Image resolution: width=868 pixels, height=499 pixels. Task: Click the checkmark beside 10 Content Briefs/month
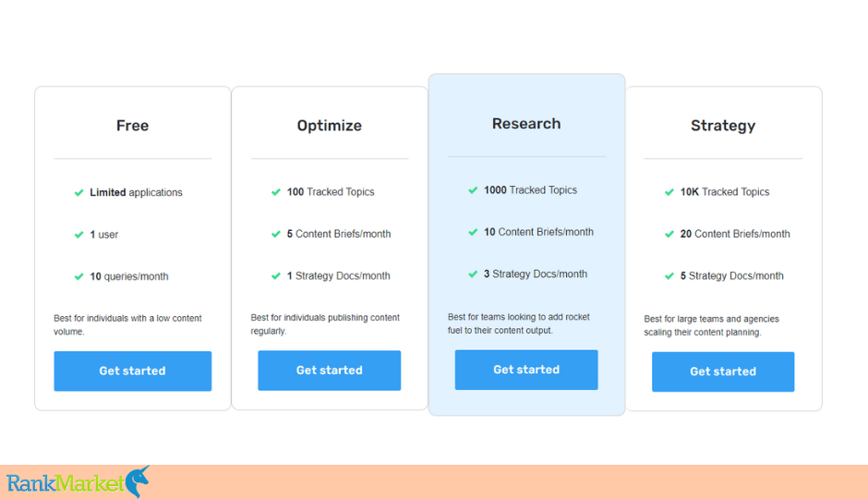pyautogui.click(x=474, y=233)
